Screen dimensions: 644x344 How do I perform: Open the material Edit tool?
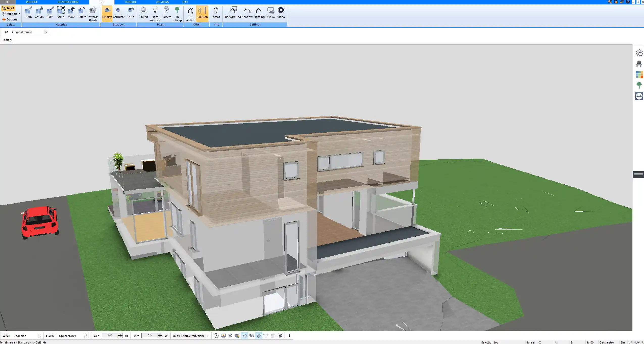(50, 13)
